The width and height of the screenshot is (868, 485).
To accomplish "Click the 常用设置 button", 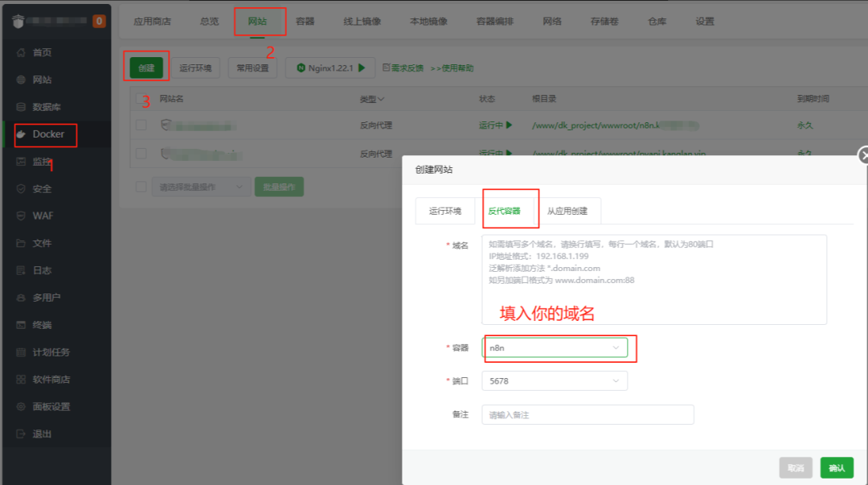I will [x=252, y=68].
